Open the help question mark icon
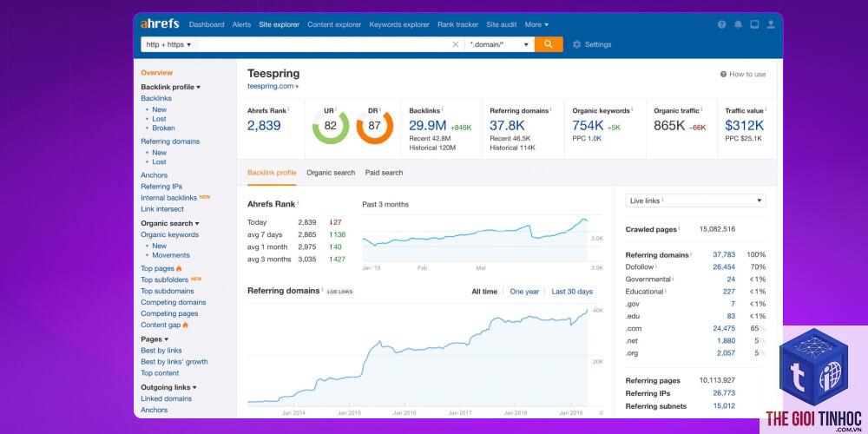Viewport: 868px width, 434px height. point(721,24)
